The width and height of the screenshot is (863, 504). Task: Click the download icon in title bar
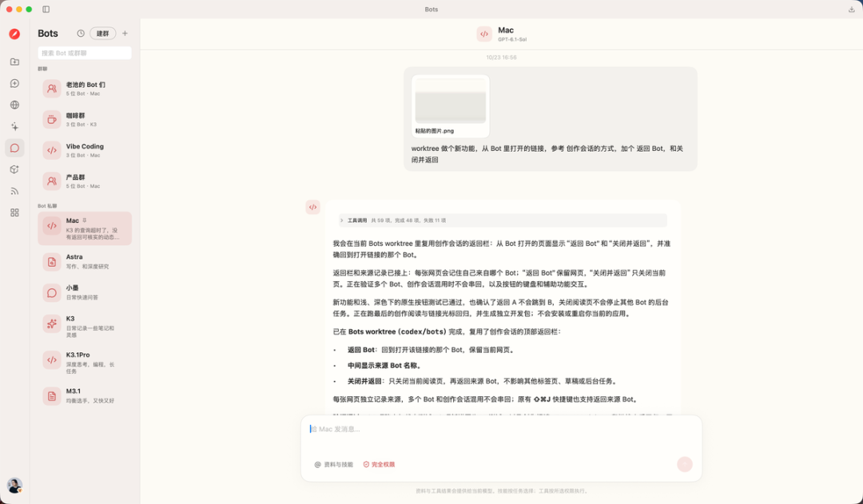click(852, 10)
